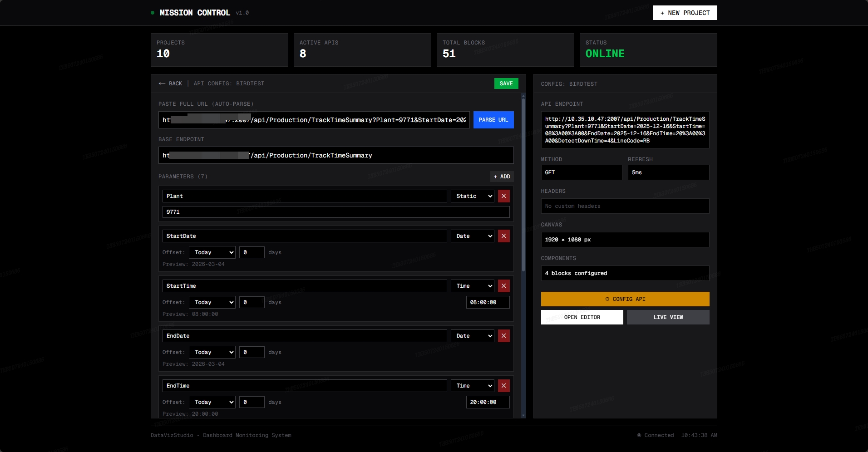Open the EndDate type dropdown

[x=472, y=336]
